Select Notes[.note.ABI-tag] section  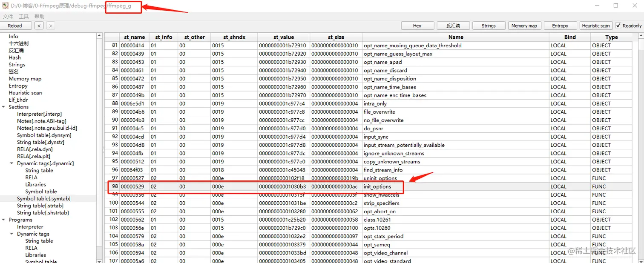tap(42, 121)
